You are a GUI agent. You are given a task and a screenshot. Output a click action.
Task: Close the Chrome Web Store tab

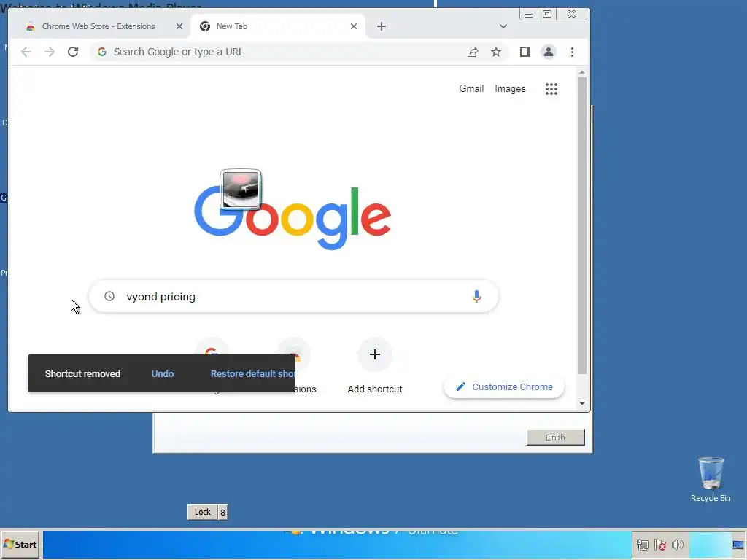(x=179, y=26)
